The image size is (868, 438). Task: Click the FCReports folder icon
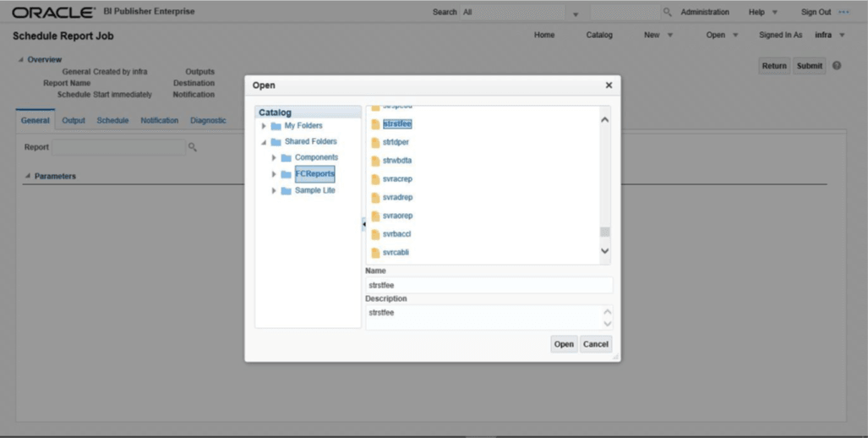[x=287, y=174]
